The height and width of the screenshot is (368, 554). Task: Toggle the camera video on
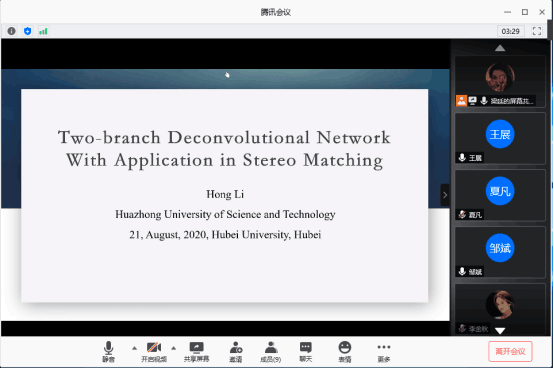(154, 352)
